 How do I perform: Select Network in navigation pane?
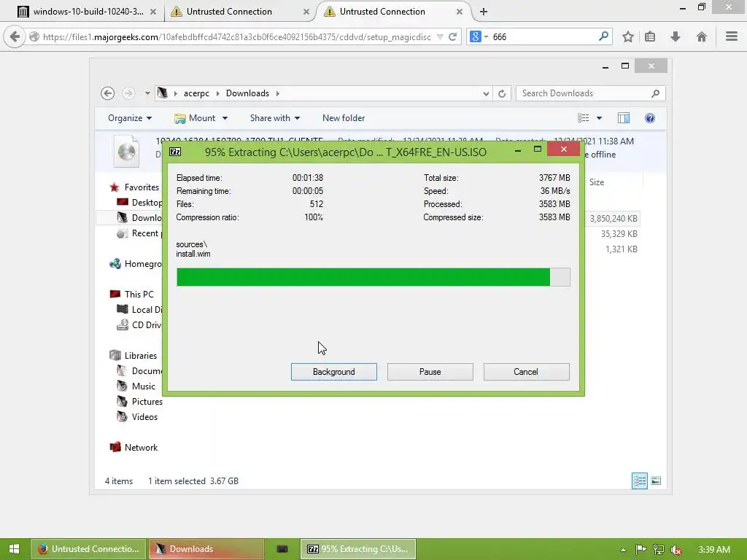134,448
